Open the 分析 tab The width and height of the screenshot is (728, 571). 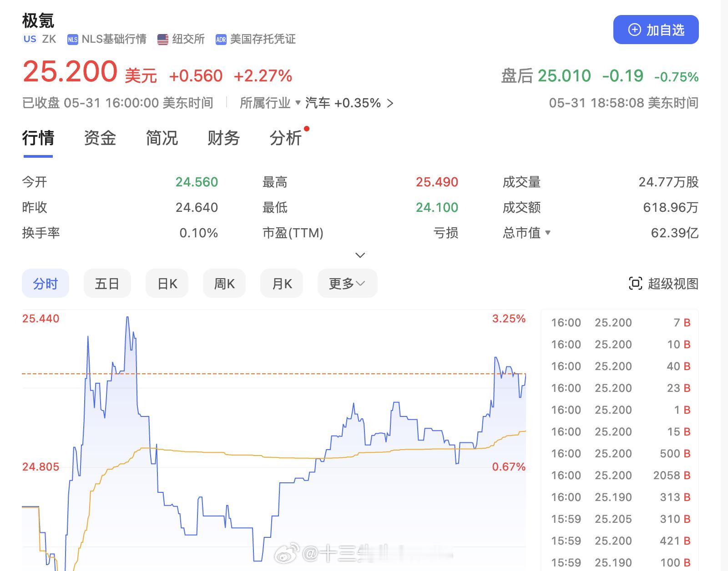286,138
